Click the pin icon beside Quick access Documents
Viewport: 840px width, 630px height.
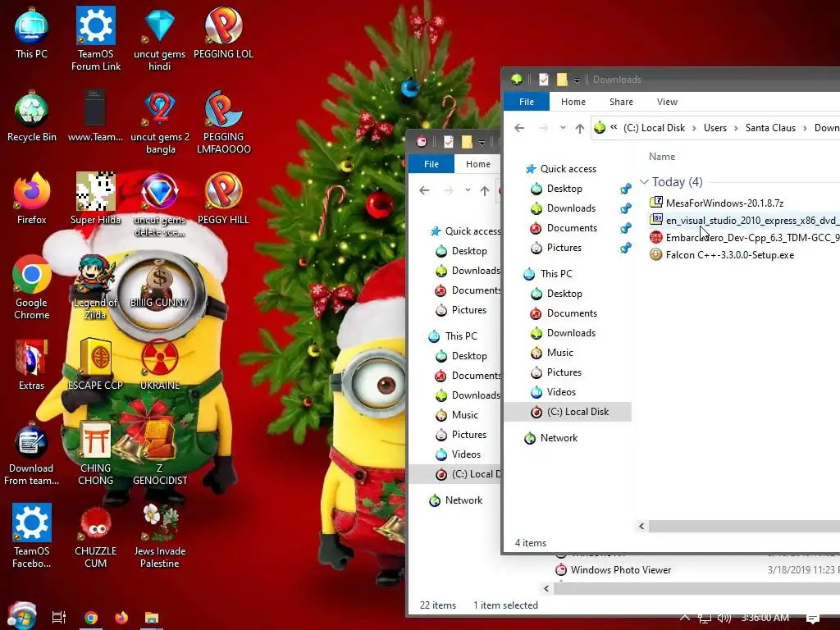pos(625,228)
